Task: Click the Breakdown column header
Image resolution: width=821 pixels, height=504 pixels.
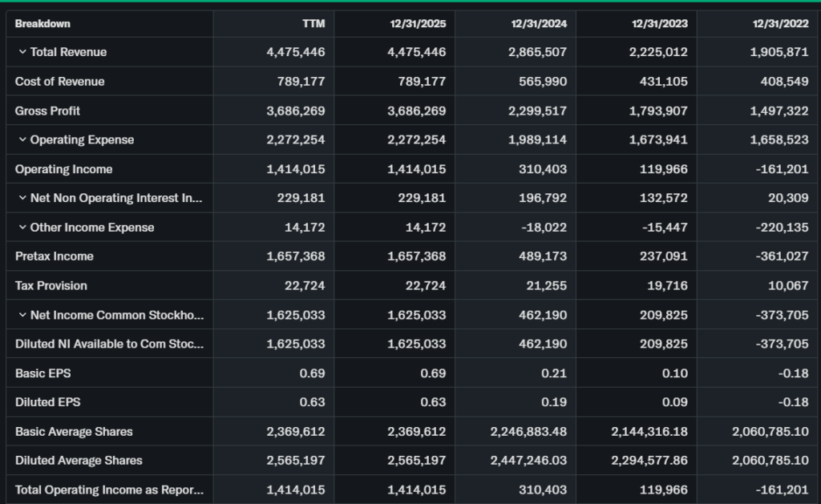Action: (42, 23)
